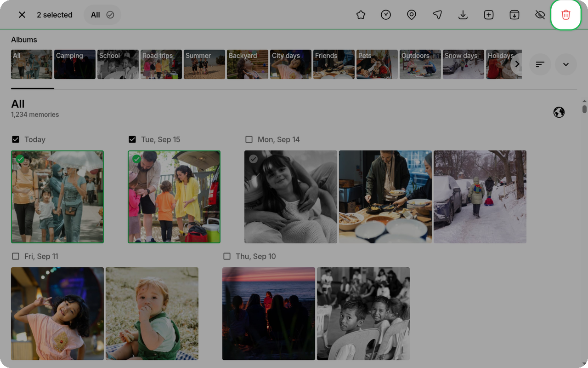The width and height of the screenshot is (588, 368).
Task: Expand albums with the down chevron
Action: tap(566, 64)
